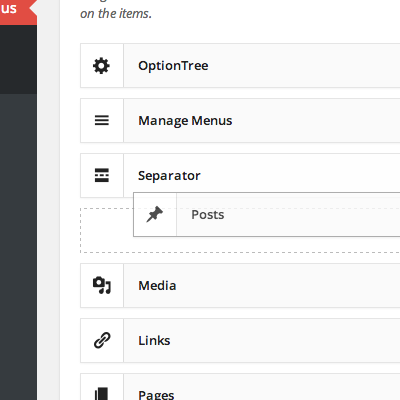Click the red highlighted sidebar tab
Image resolution: width=400 pixels, height=400 pixels.
click(18, 12)
